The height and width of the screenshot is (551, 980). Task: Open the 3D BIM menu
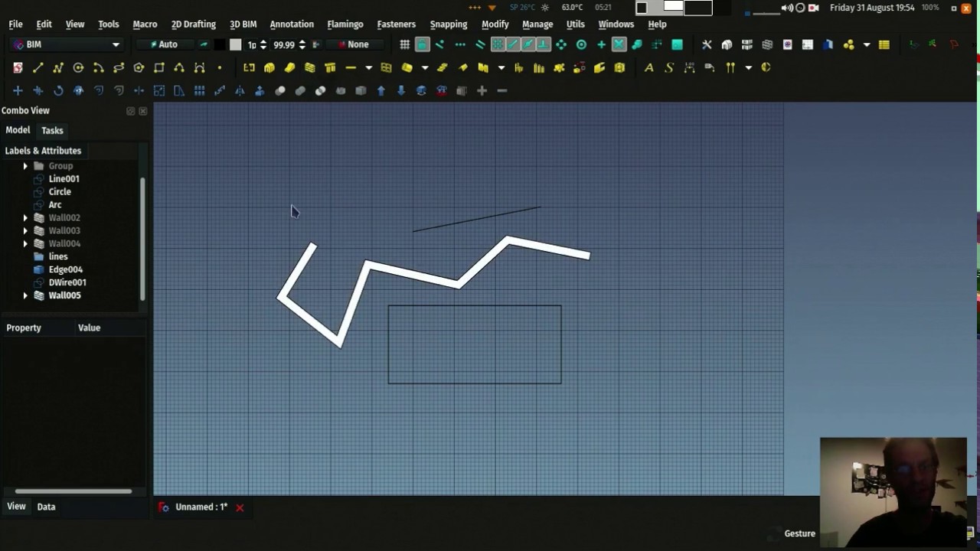[243, 24]
